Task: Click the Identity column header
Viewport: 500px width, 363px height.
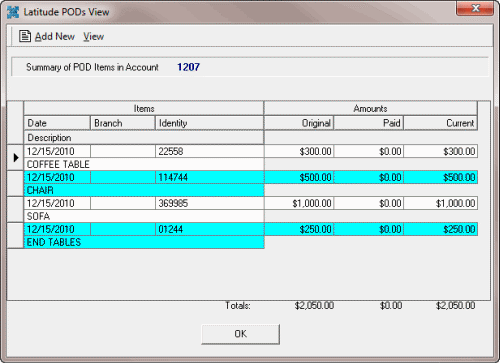Action: [209, 123]
